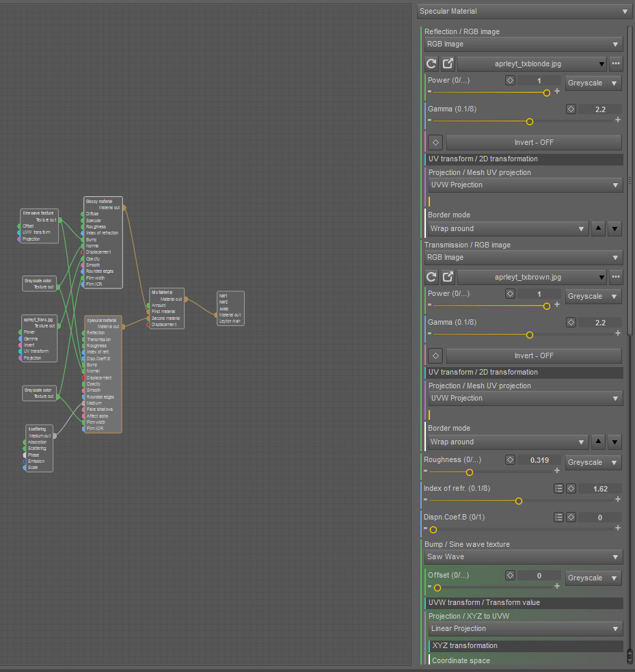Click Index of refr. diamond node icon

click(x=571, y=489)
